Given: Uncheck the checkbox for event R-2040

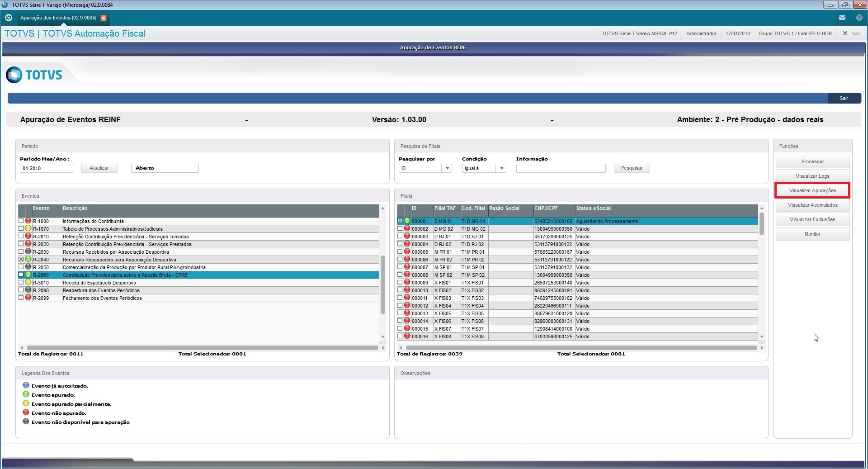Looking at the screenshot, I should [21, 259].
